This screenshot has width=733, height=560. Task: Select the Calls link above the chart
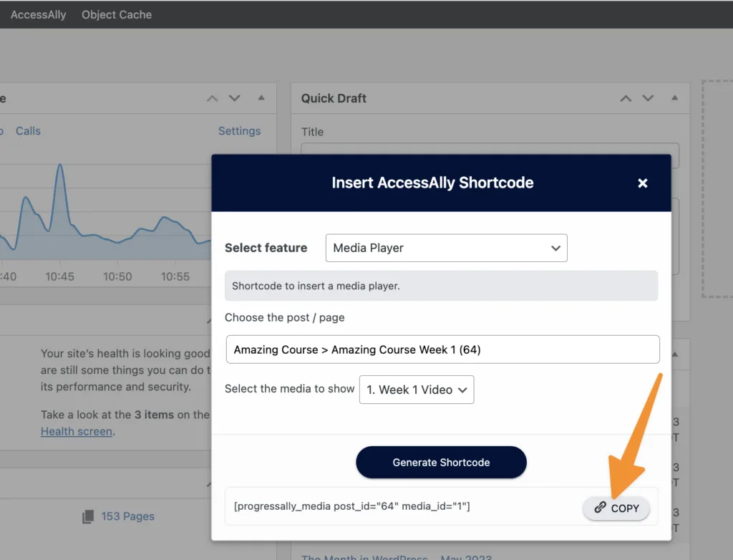pyautogui.click(x=28, y=131)
